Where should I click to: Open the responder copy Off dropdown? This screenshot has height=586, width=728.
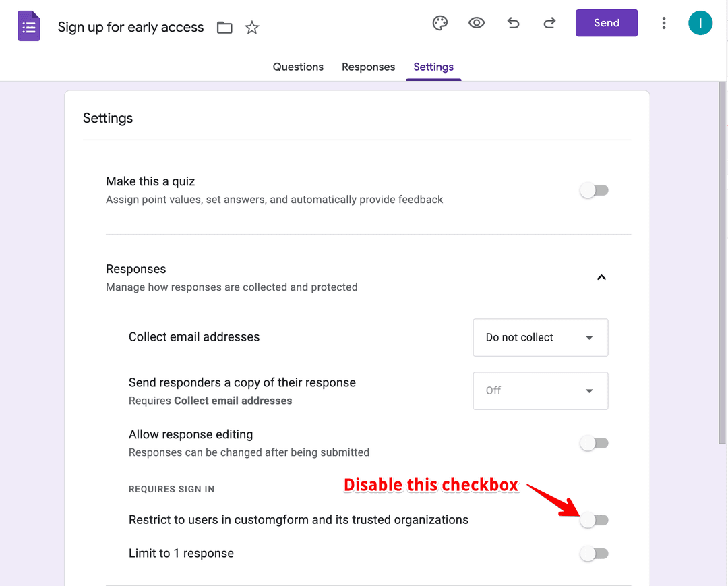coord(540,390)
